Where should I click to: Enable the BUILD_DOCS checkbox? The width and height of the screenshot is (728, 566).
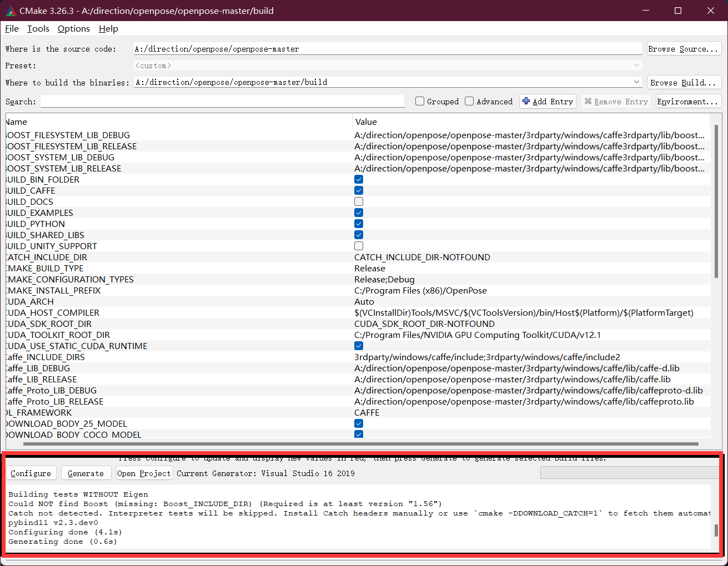click(359, 201)
